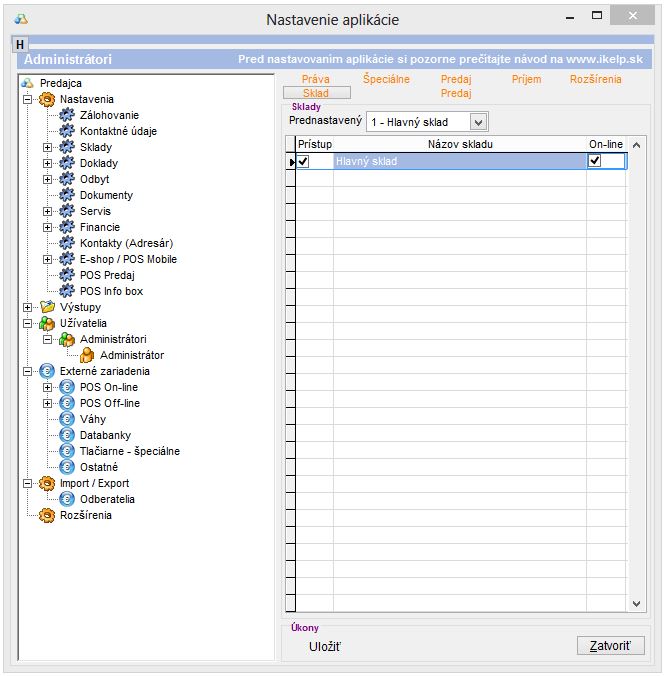Click the Databanky device icon
The image size is (665, 676).
point(67,435)
